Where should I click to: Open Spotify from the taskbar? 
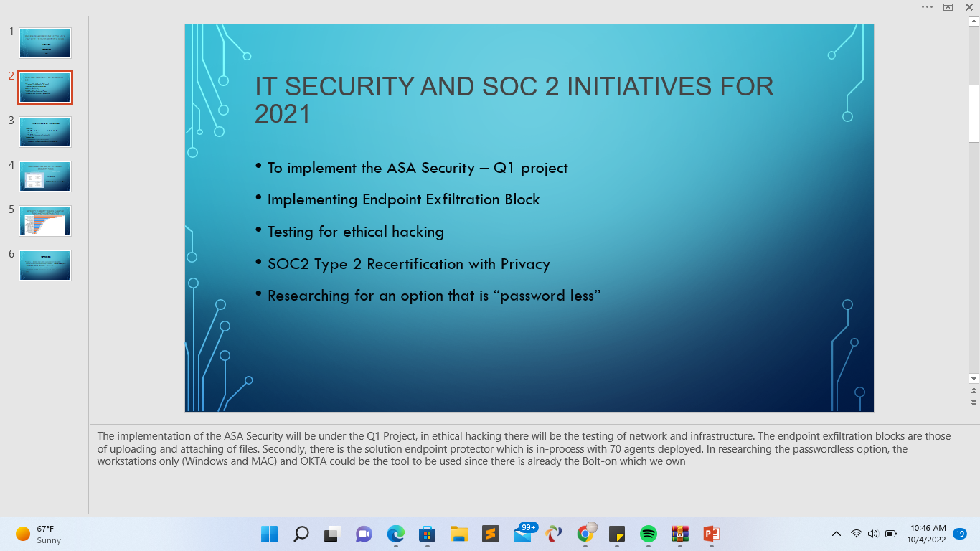[647, 534]
